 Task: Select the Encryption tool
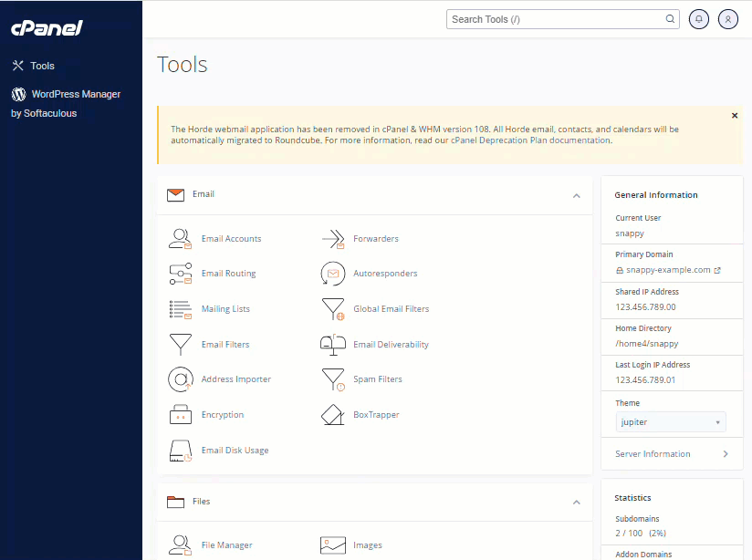click(221, 414)
